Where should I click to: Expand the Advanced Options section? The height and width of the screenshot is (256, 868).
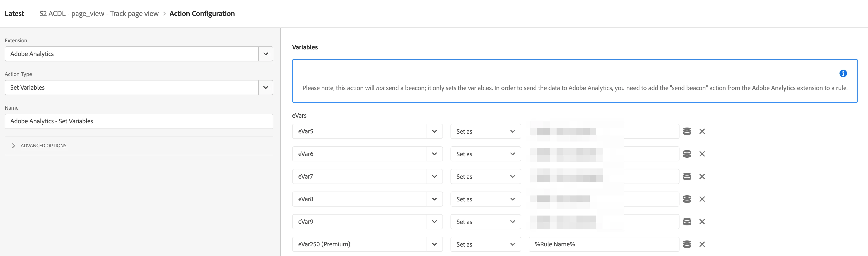tap(43, 146)
